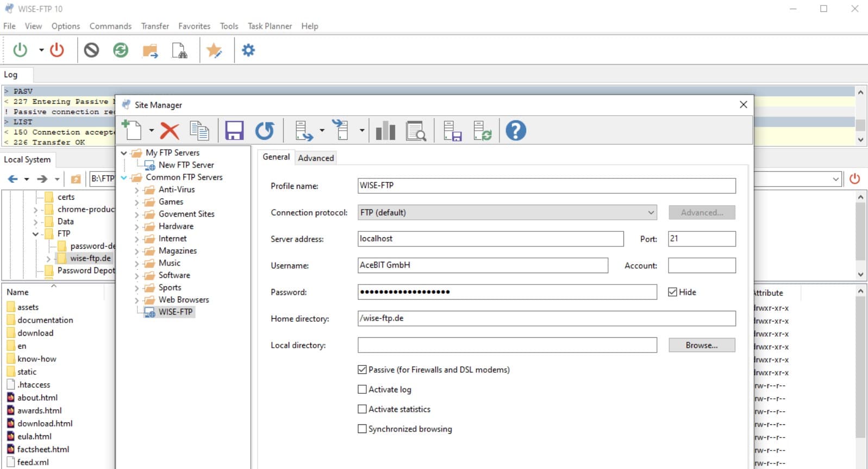This screenshot has height=469, width=868.
Task: Select the Log tab
Action: (x=11, y=75)
